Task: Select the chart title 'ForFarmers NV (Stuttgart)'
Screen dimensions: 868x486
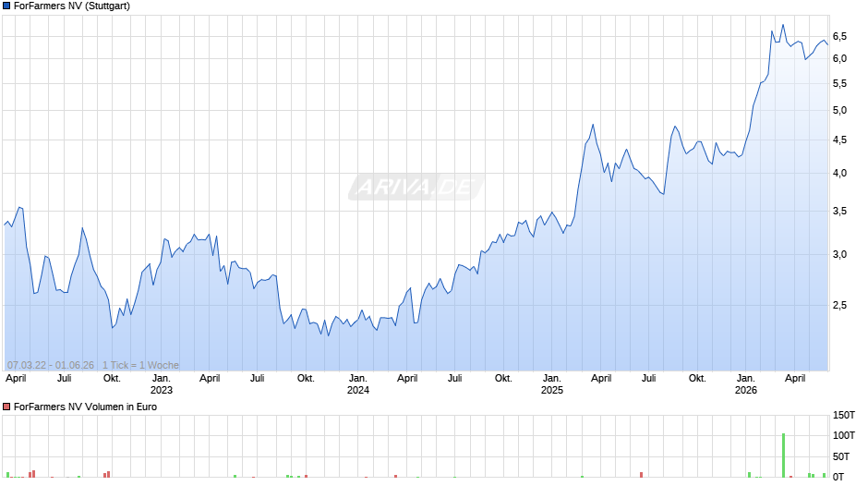Action: click(x=72, y=6)
